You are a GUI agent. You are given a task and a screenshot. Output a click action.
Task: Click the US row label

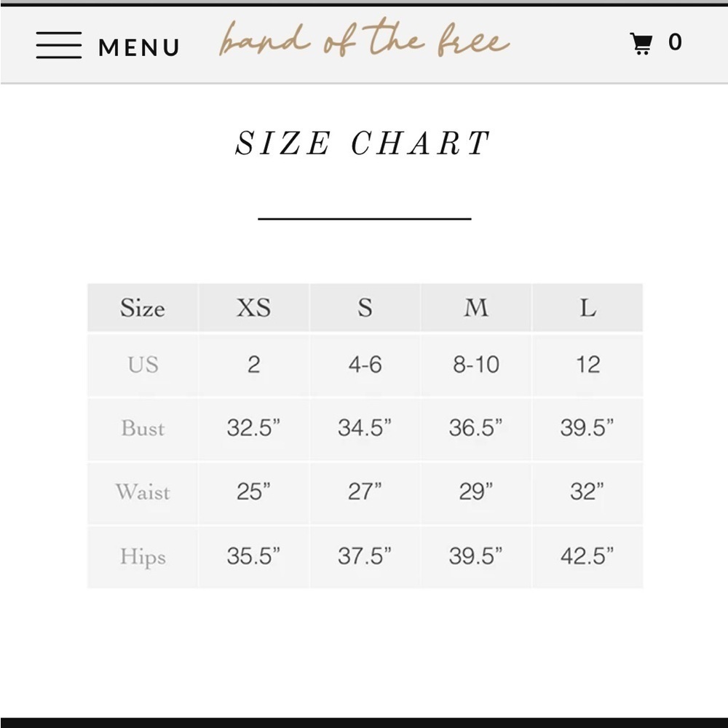coord(143,364)
